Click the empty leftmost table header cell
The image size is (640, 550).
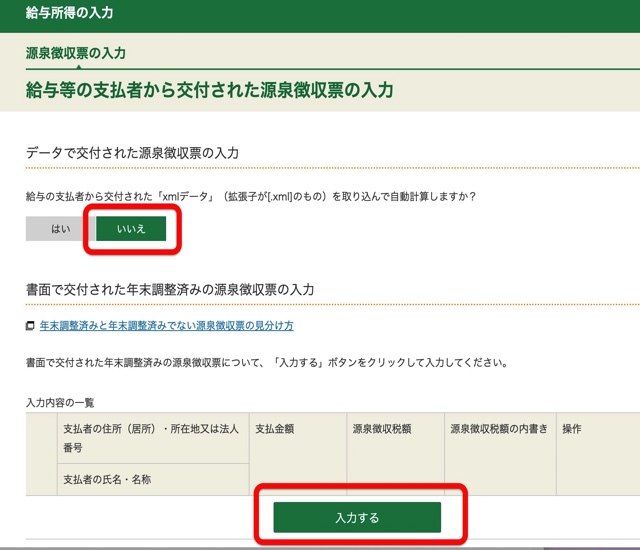coord(40,455)
